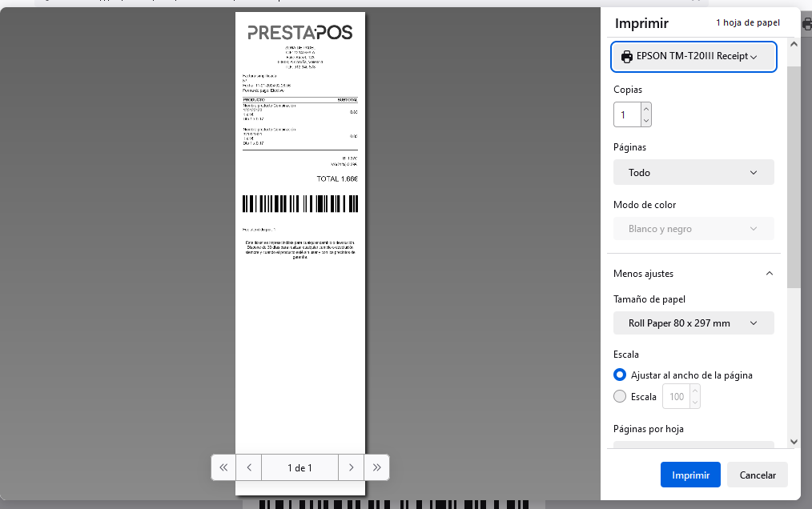Select the 'Escala' percentage radio button
Viewport: 812px width, 509px height.
pos(619,397)
